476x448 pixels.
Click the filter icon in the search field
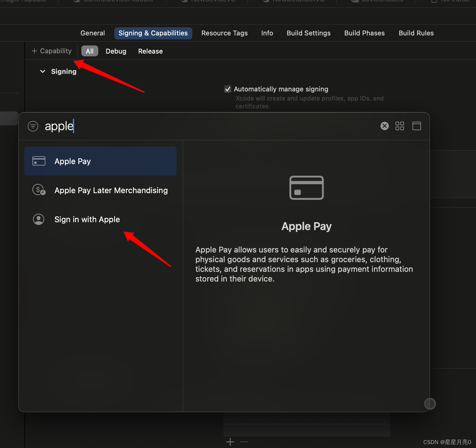(x=33, y=126)
